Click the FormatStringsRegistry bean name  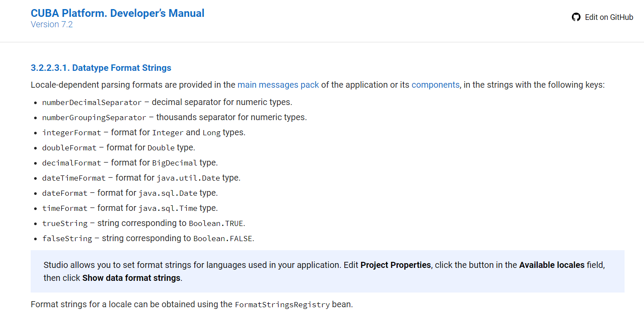pyautogui.click(x=282, y=305)
